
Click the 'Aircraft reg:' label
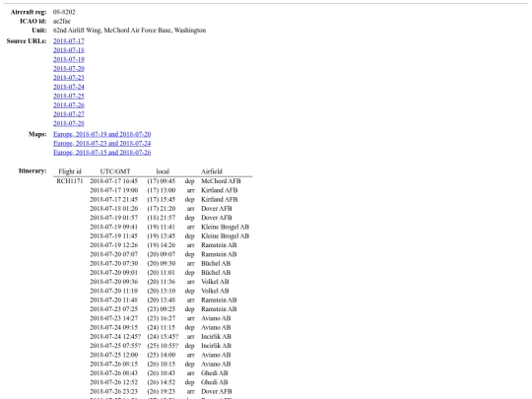click(29, 12)
